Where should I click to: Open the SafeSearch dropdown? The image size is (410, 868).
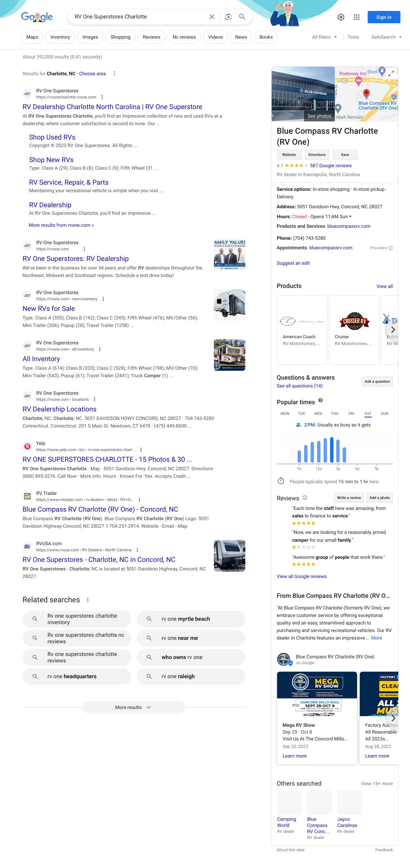386,37
